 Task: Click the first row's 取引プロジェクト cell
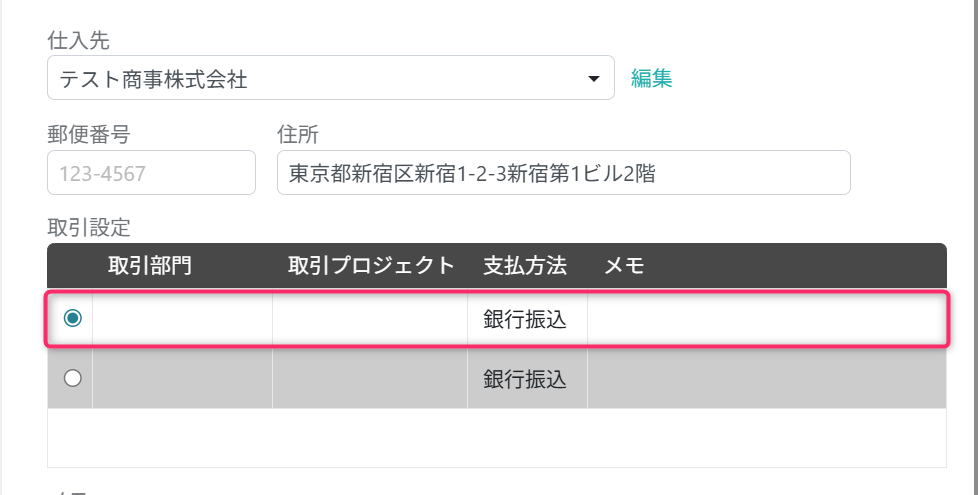pos(369,320)
